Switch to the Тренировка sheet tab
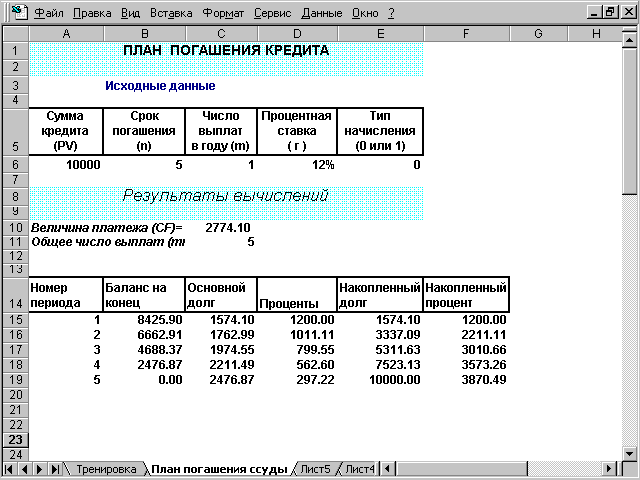640x480 pixels. (106, 469)
